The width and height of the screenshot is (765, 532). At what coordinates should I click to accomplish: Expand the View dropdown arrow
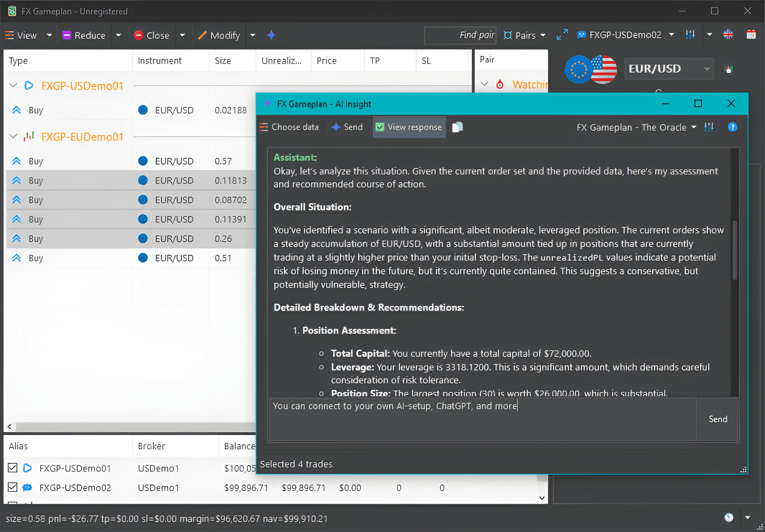pos(49,35)
